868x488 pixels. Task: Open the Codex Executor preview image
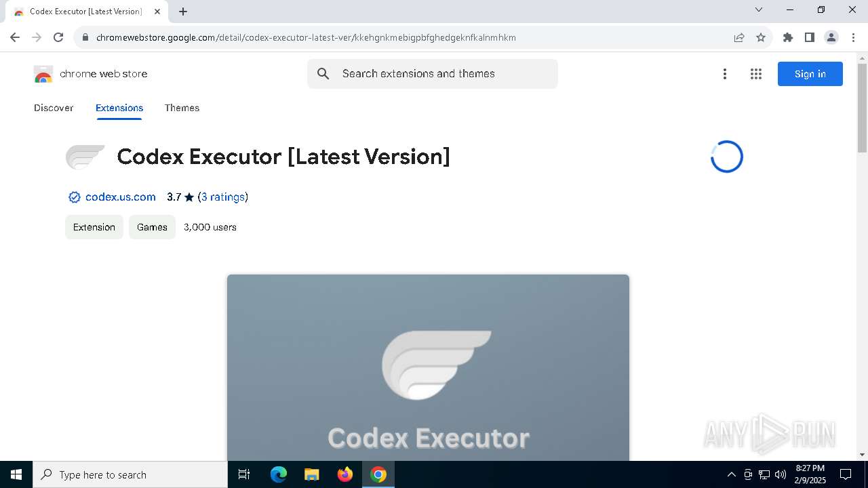click(428, 367)
